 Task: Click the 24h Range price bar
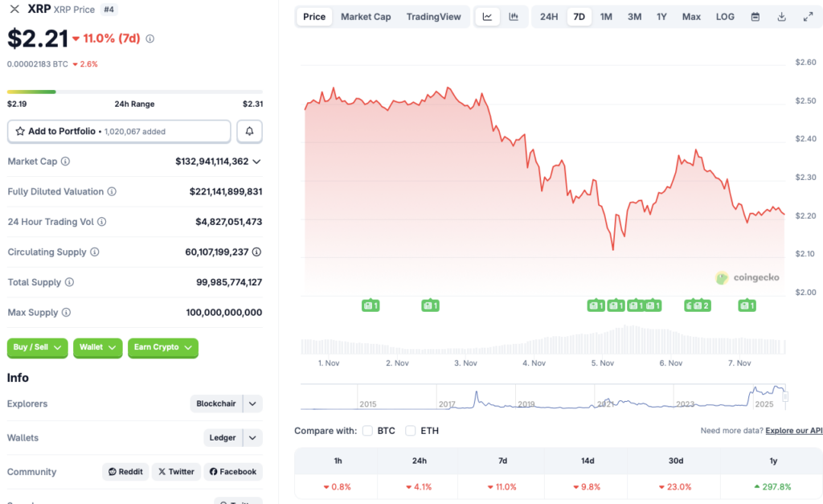(133, 92)
